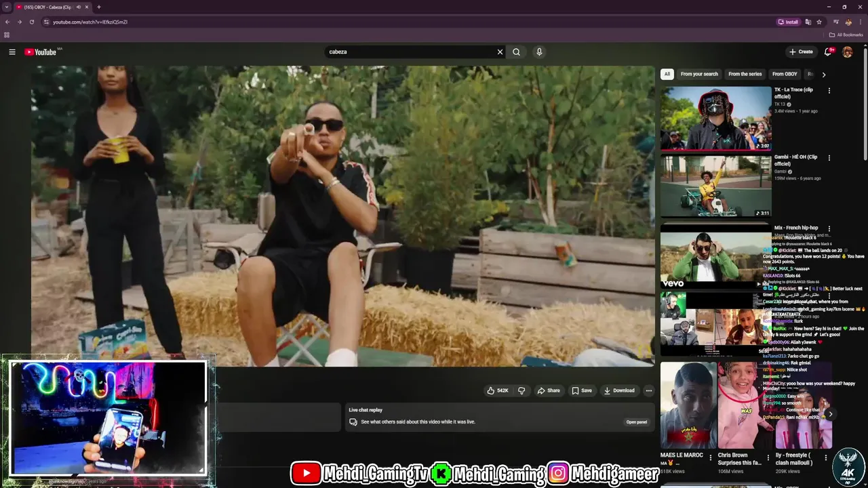Open more actions menu below the video
The image size is (868, 488).
point(648,390)
